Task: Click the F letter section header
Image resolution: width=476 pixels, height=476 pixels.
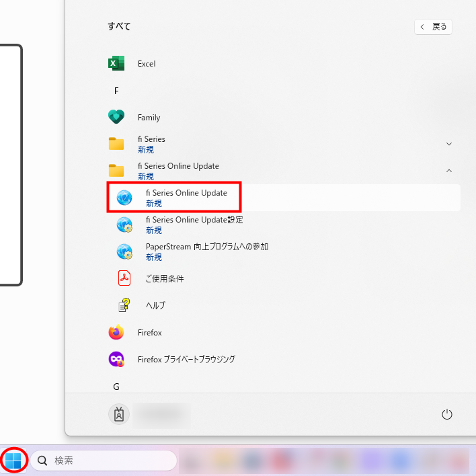Action: coord(116,91)
